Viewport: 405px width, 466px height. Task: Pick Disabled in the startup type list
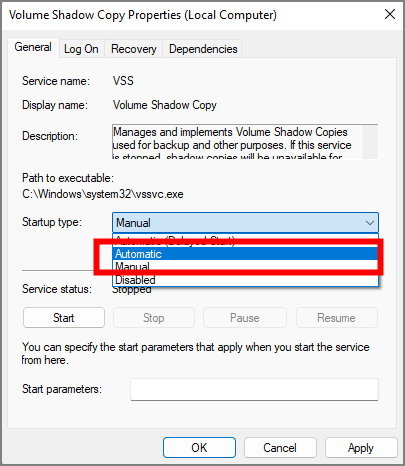click(x=246, y=280)
